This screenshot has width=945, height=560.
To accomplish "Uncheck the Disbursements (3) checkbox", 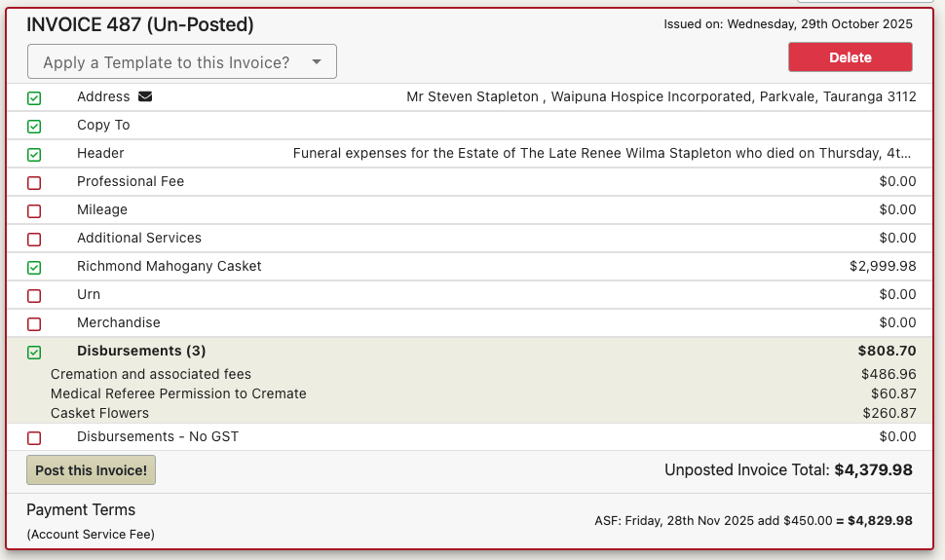I will (34, 353).
